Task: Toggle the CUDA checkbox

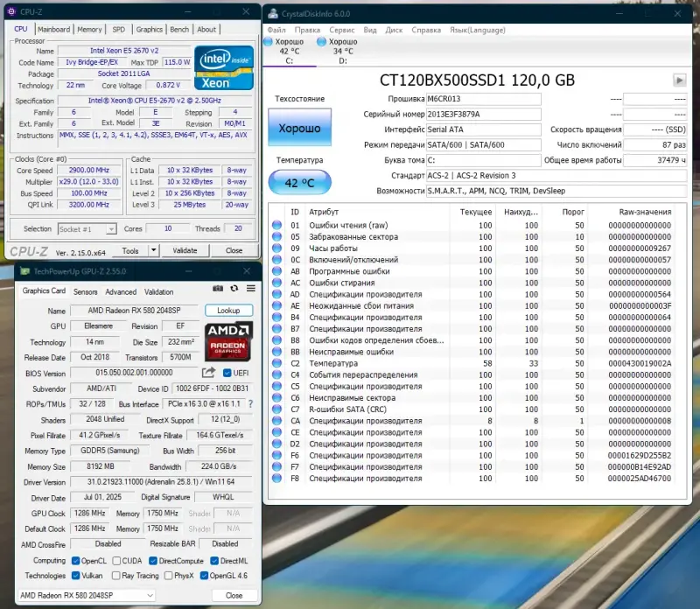Action: (115, 561)
